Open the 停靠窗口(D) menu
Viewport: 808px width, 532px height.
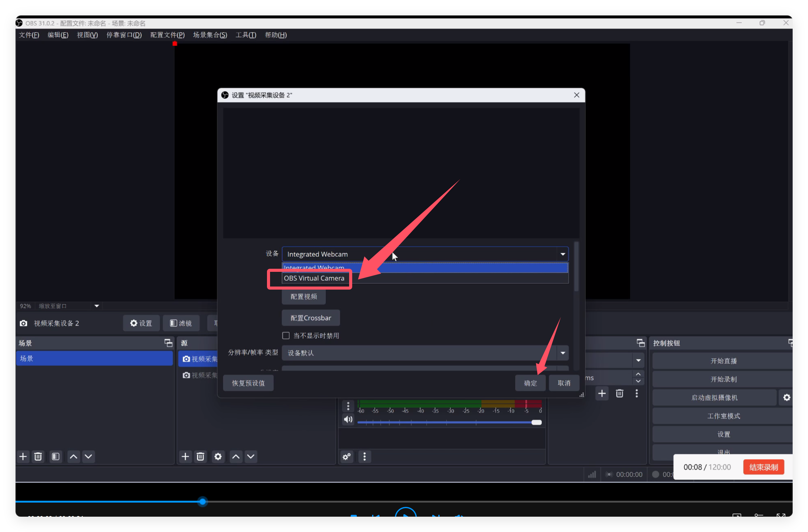[124, 35]
